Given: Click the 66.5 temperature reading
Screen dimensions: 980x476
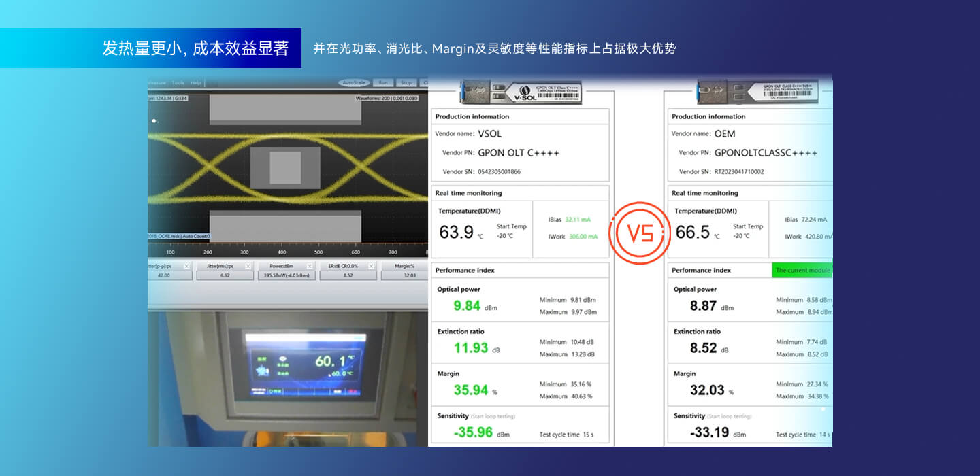Looking at the screenshot, I should 692,232.
